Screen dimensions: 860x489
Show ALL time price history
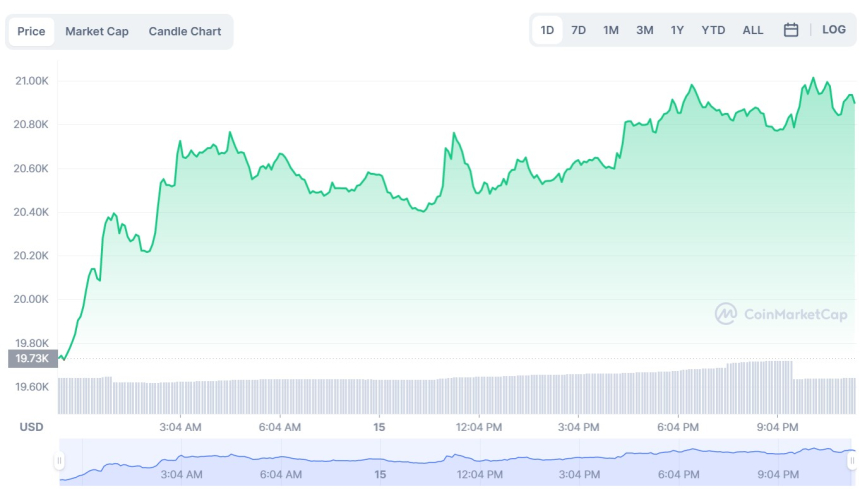[x=753, y=30]
